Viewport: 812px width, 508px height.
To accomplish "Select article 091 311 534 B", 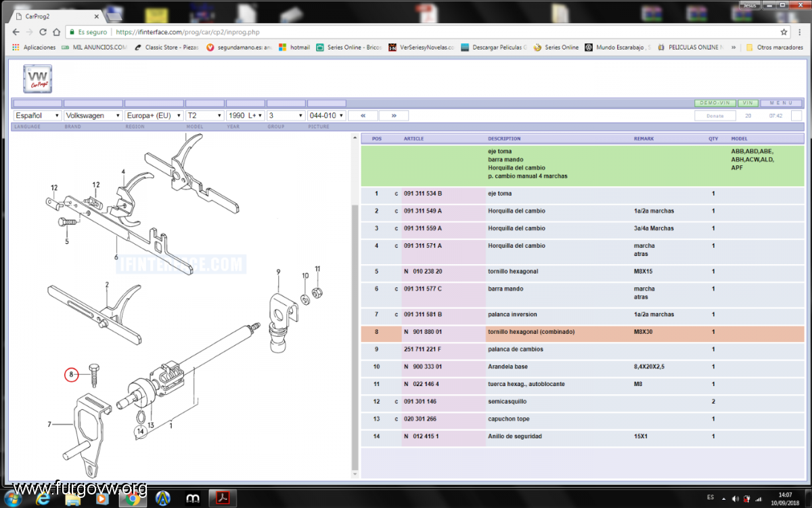I will [423, 194].
